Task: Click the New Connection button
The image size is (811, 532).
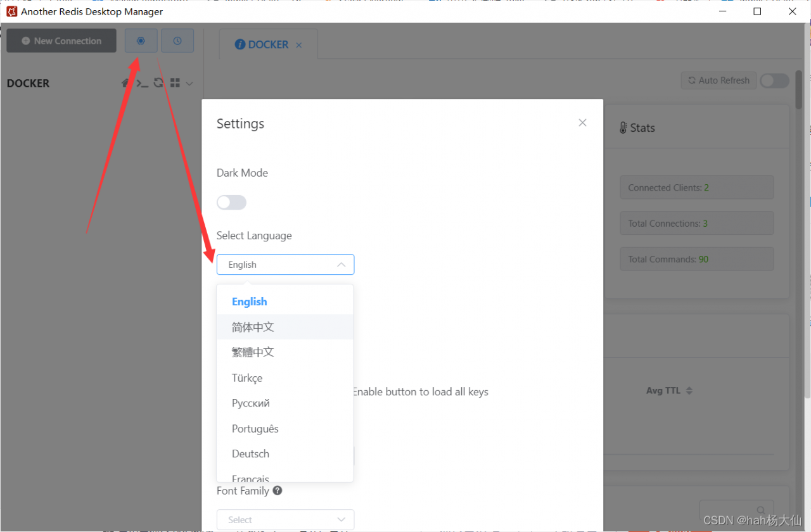Action: tap(61, 41)
